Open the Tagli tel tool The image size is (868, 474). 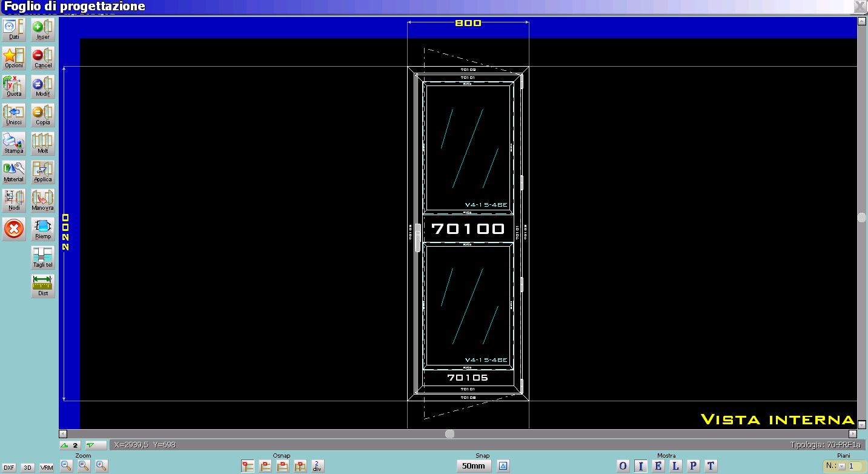tap(43, 257)
